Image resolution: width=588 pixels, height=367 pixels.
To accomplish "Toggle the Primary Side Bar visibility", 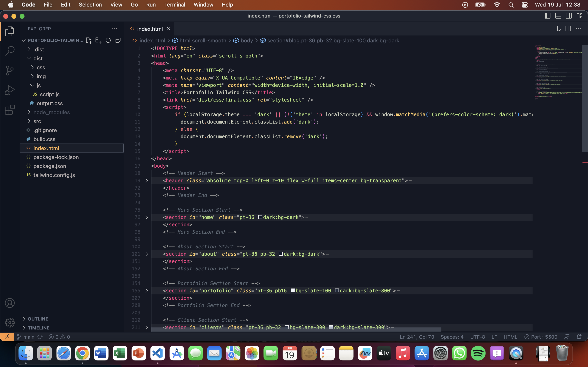I will pyautogui.click(x=547, y=16).
